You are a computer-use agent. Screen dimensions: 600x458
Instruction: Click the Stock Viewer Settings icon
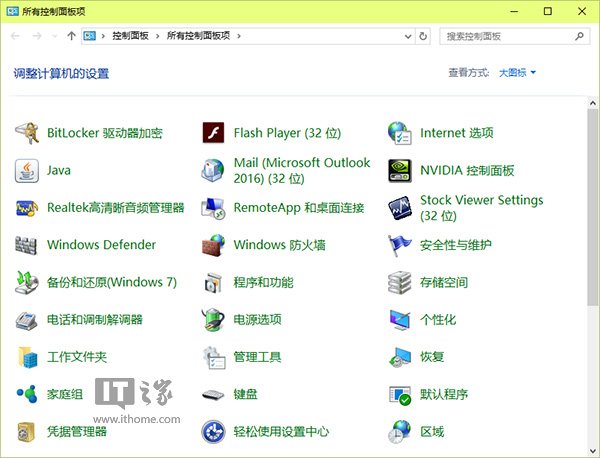(400, 208)
